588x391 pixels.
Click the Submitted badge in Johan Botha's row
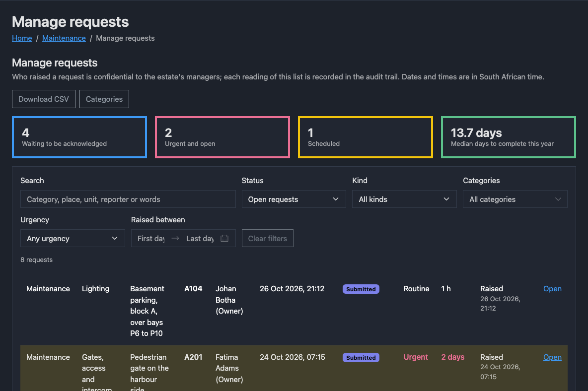[361, 289]
